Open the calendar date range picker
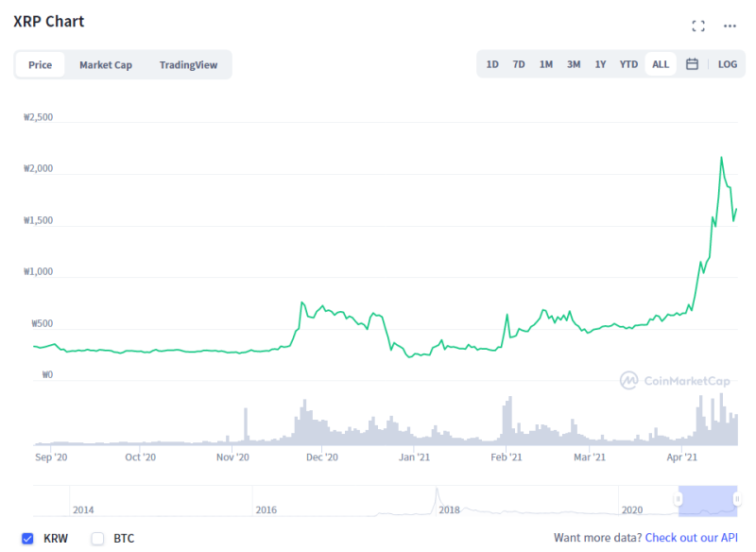Viewport: 756px width, 552px height. point(692,64)
